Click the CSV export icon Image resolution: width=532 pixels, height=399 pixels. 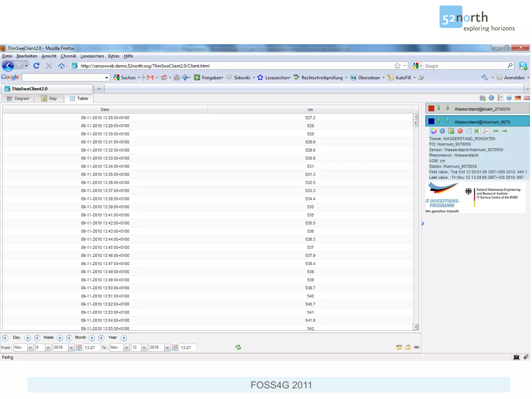tap(399, 347)
